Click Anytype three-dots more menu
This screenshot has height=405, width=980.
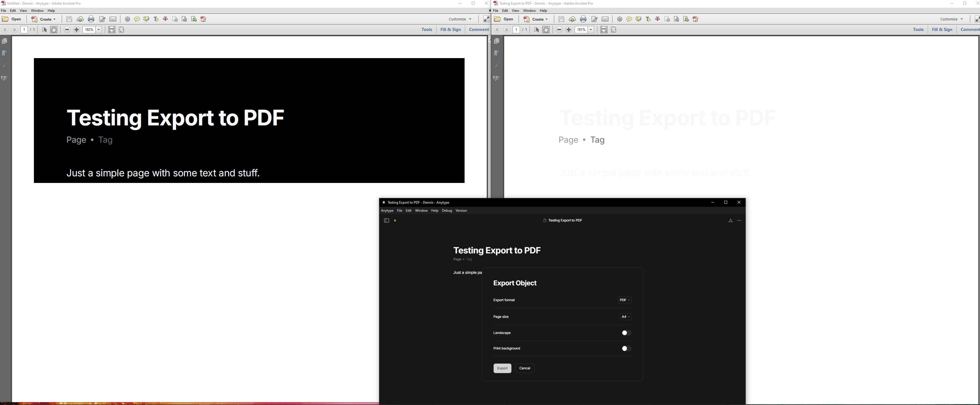[740, 221]
